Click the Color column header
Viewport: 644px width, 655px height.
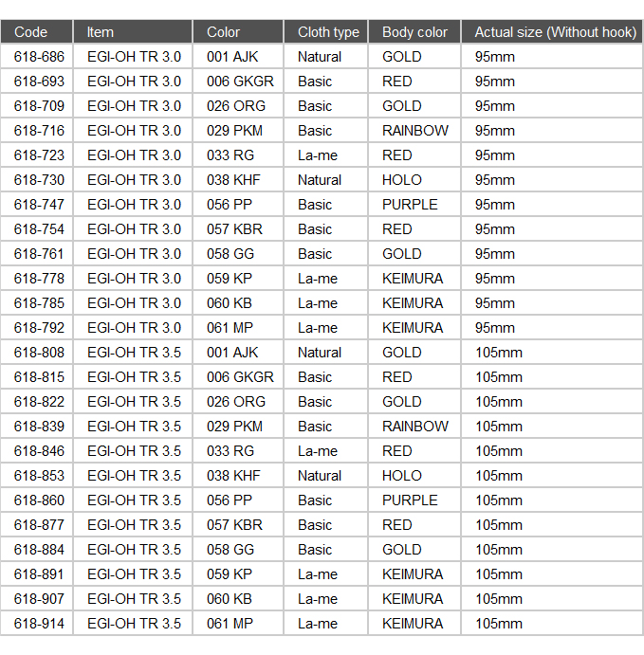point(238,31)
